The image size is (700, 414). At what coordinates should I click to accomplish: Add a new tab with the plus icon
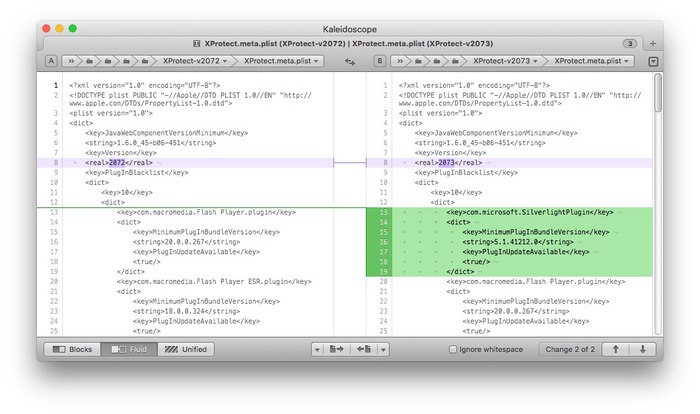click(653, 43)
